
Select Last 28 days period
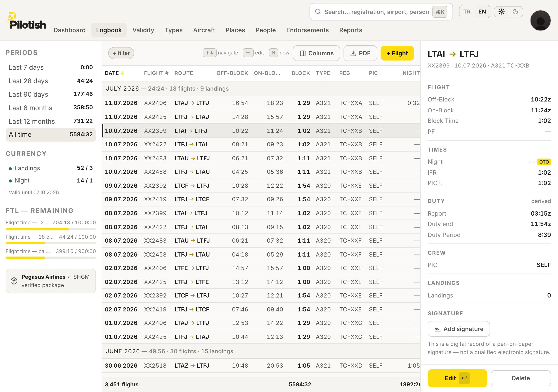pyautogui.click(x=51, y=81)
